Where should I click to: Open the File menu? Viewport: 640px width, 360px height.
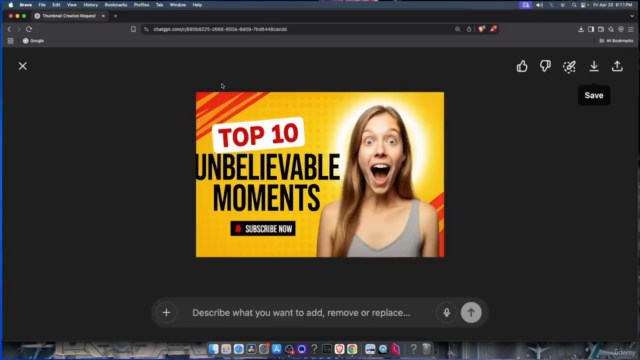pyautogui.click(x=42, y=5)
